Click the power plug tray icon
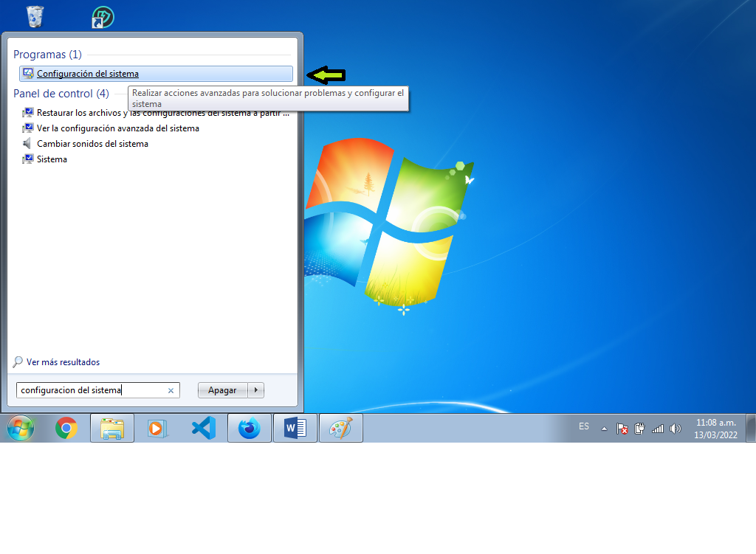756x554 pixels. coord(640,429)
